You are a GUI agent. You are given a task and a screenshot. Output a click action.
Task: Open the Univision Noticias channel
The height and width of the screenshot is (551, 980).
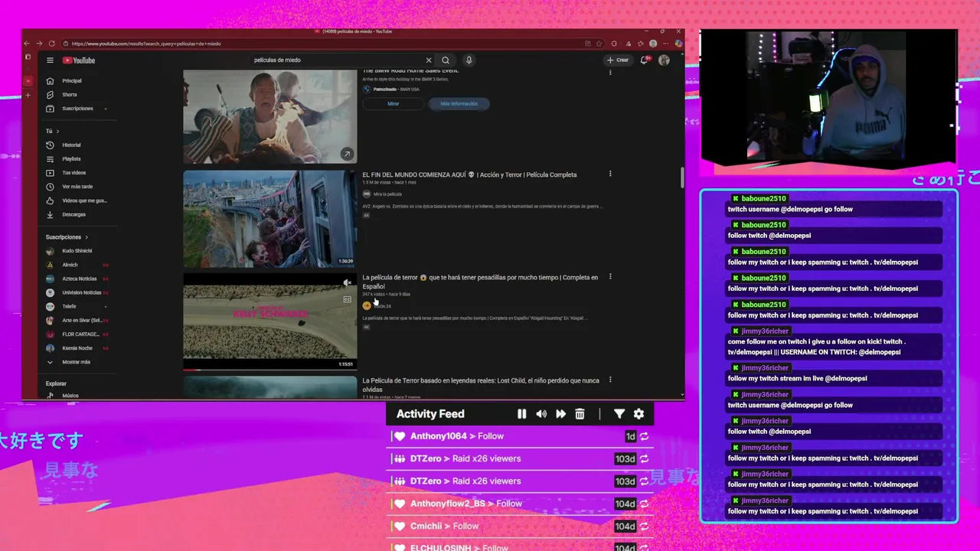81,292
